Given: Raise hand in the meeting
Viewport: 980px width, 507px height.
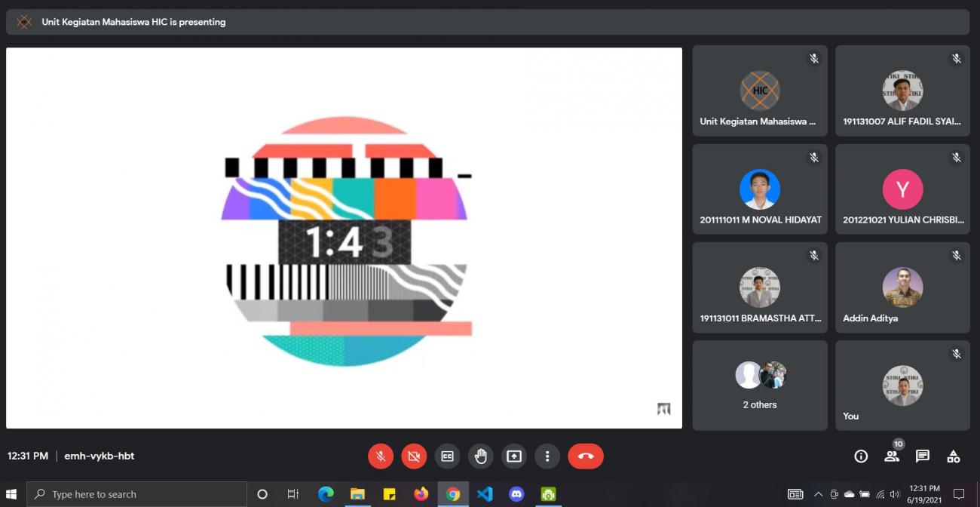Looking at the screenshot, I should 480,456.
